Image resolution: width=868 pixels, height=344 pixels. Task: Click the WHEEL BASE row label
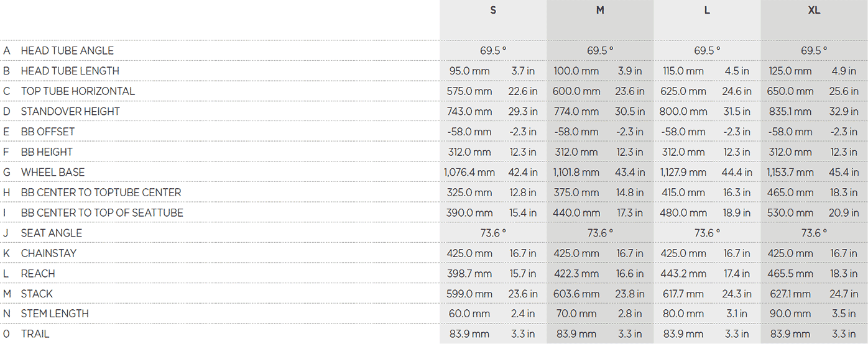53,172
